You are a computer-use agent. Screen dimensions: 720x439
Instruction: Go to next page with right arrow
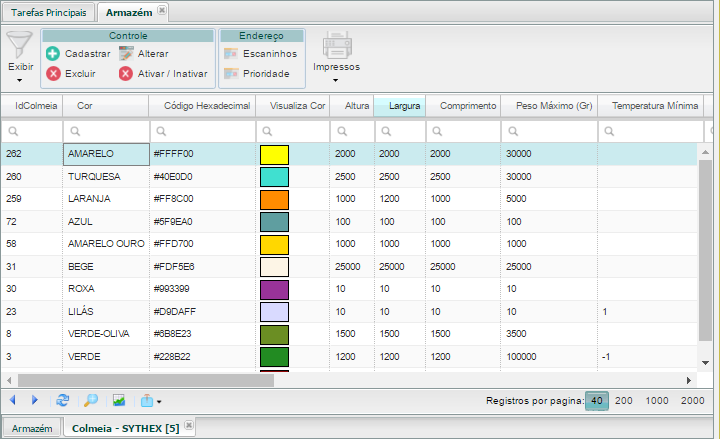click(35, 400)
